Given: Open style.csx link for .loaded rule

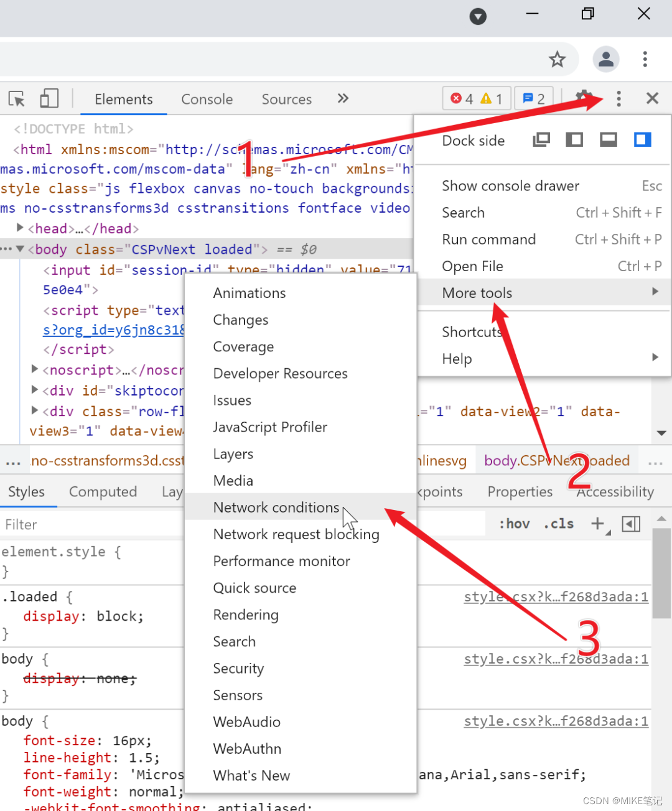Looking at the screenshot, I should pos(556,597).
